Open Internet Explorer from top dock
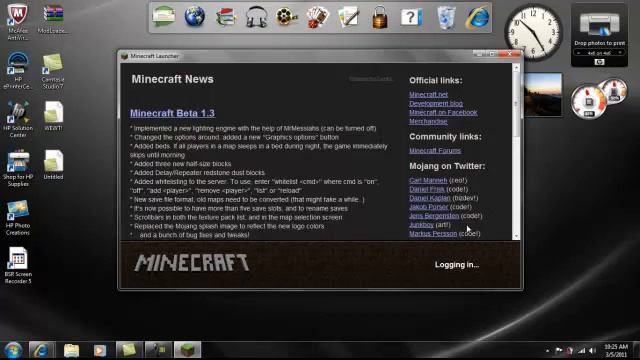Image resolution: width=640 pixels, height=360 pixels. [x=477, y=17]
